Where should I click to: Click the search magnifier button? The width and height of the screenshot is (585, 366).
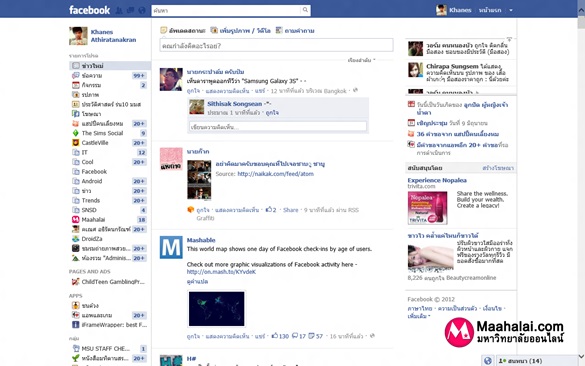(x=305, y=10)
